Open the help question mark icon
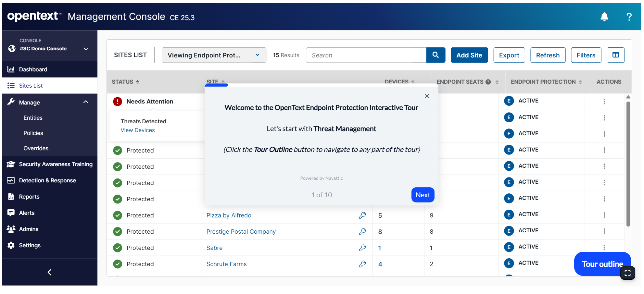644x294 pixels. tap(629, 17)
